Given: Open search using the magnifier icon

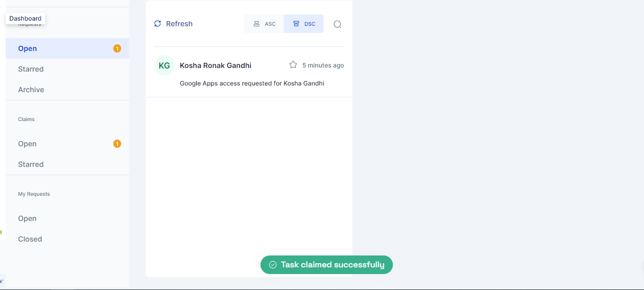Looking at the screenshot, I should [337, 24].
